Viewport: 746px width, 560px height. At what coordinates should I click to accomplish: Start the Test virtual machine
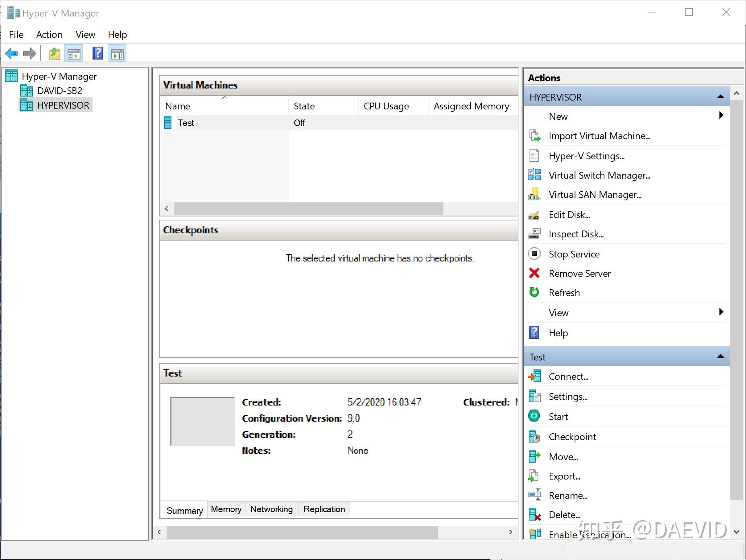tap(559, 416)
